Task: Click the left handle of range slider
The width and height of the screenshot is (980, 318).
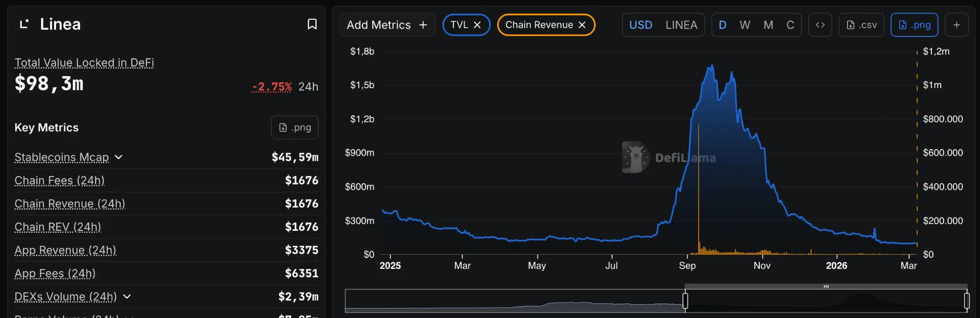Action: 685,301
